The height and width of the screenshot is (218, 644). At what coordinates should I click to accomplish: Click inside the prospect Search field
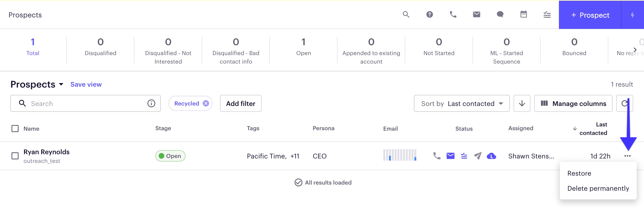75,103
